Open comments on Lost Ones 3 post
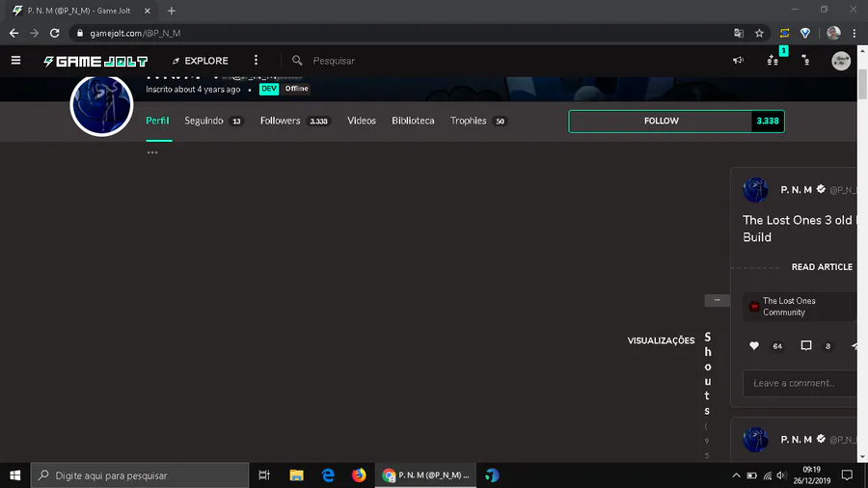Image resolution: width=868 pixels, height=488 pixels. pos(806,346)
